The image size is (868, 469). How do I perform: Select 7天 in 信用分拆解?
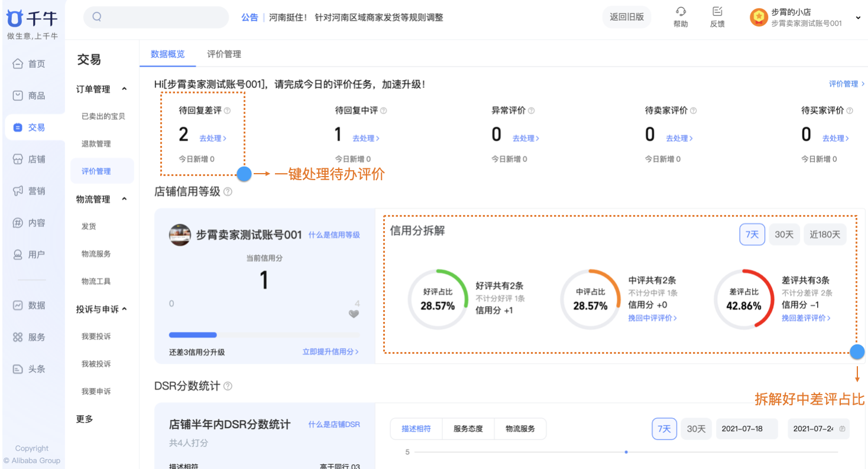click(752, 234)
